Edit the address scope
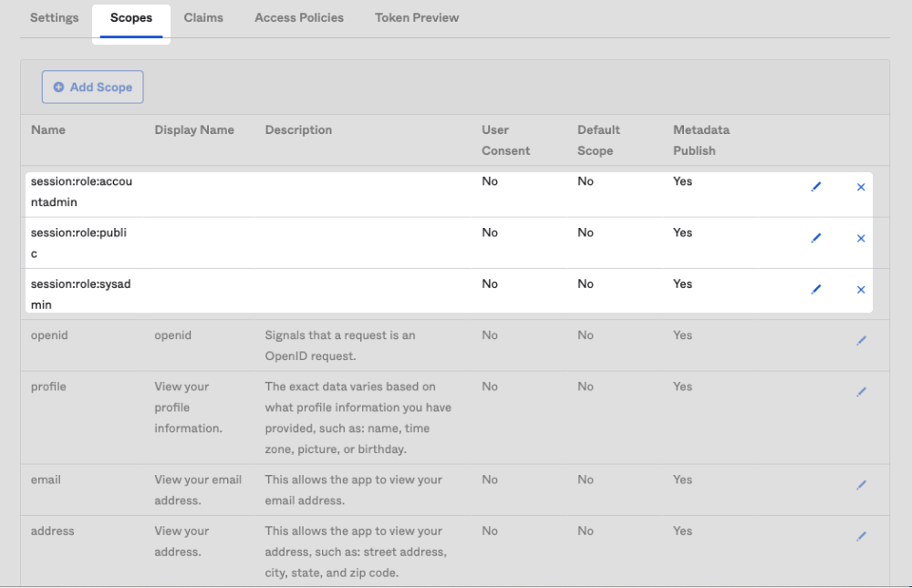 [861, 536]
